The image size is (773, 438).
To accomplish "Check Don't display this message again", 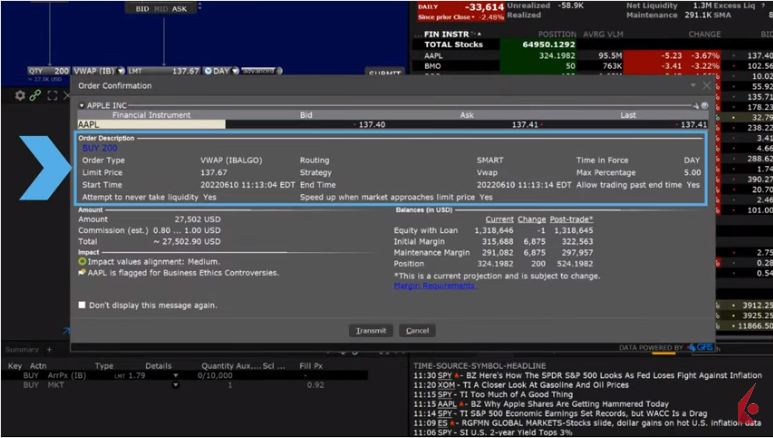I will pos(82,305).
